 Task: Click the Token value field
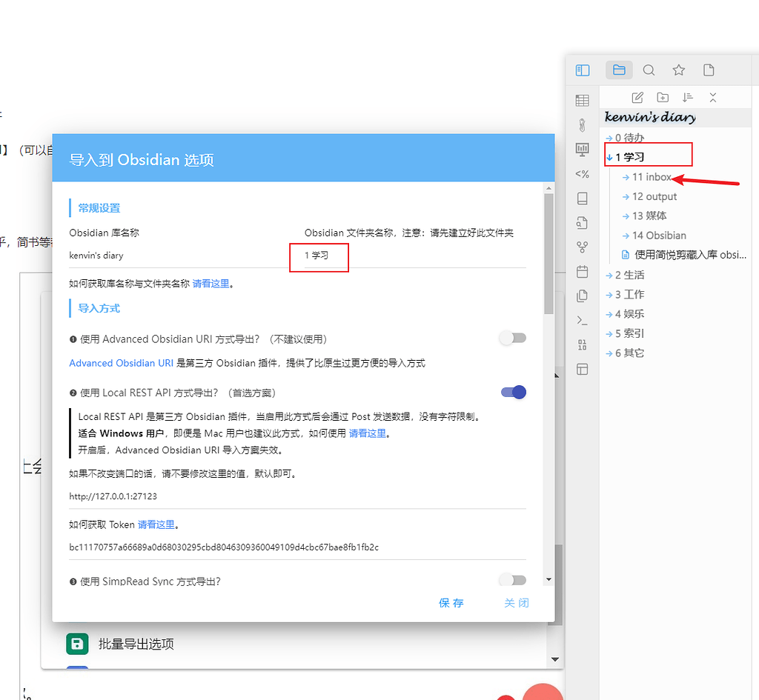(297, 547)
